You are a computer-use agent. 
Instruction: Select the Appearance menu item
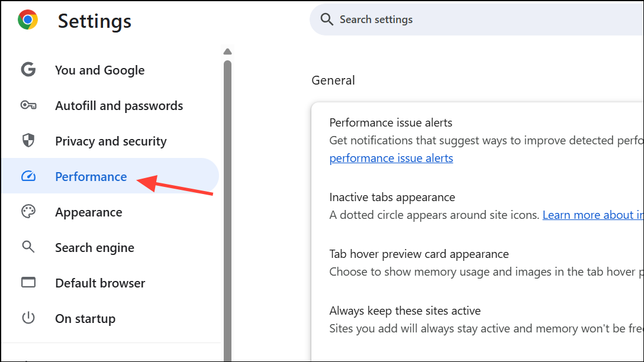tap(89, 212)
